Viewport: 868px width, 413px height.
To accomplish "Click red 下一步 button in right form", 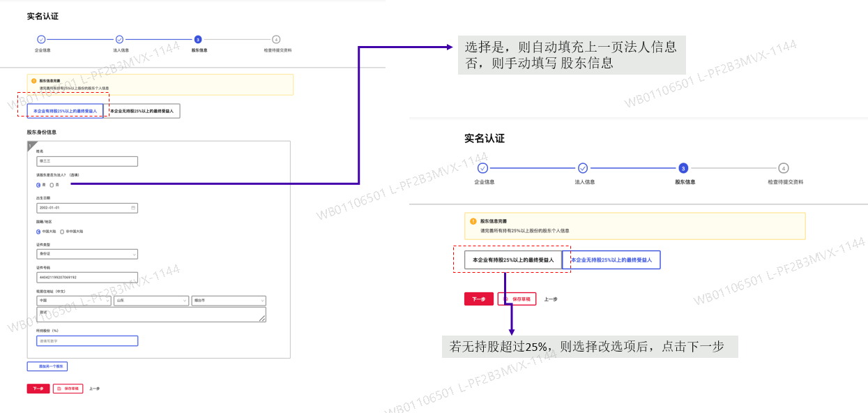I will 479,299.
